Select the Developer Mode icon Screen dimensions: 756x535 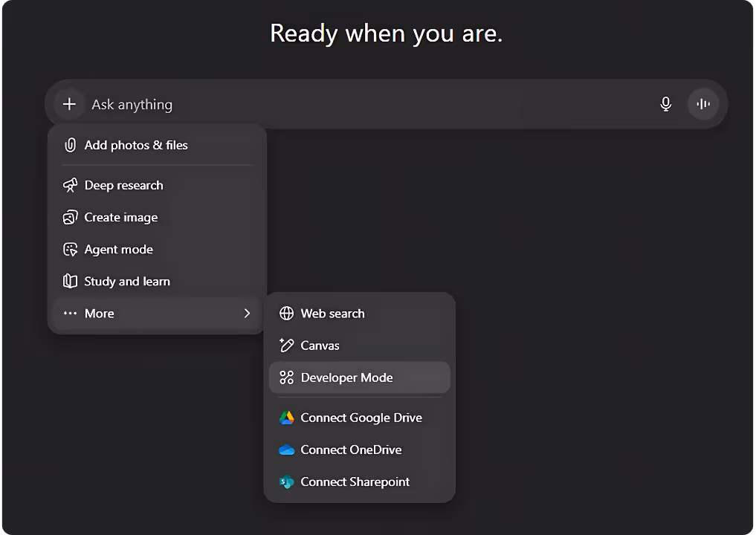pyautogui.click(x=286, y=377)
